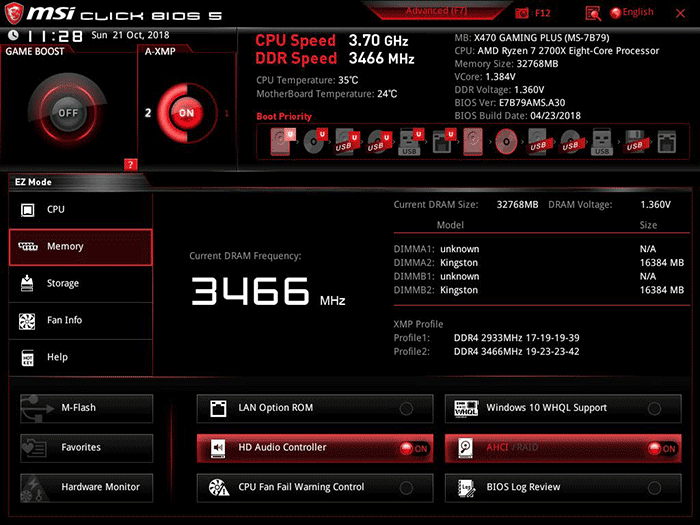Viewport: 700px width, 525px height.
Task: Select USB floppy boot device icon
Action: (636, 142)
